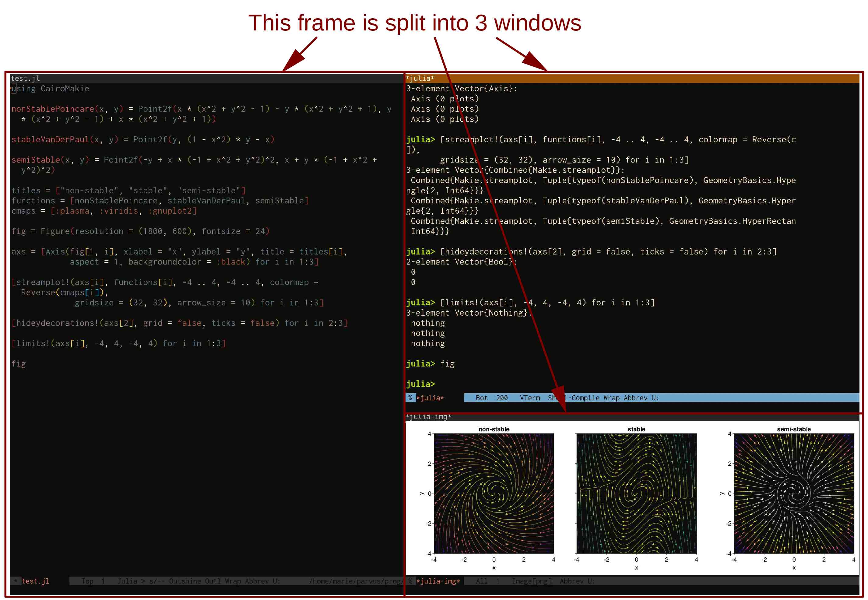The width and height of the screenshot is (868, 600).
Task: Click the 'functions =' assignment line
Action: pos(160,200)
